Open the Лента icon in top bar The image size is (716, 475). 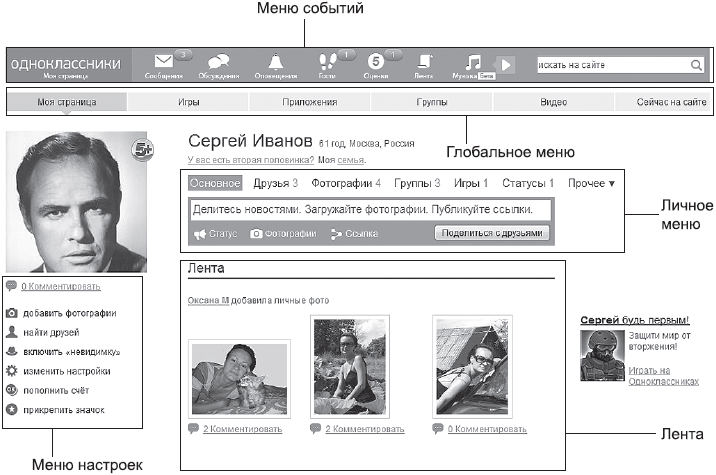(424, 61)
